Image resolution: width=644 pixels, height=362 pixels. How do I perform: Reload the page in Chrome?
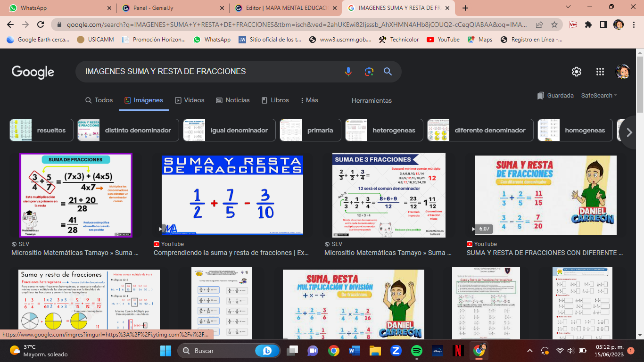pos(41,25)
